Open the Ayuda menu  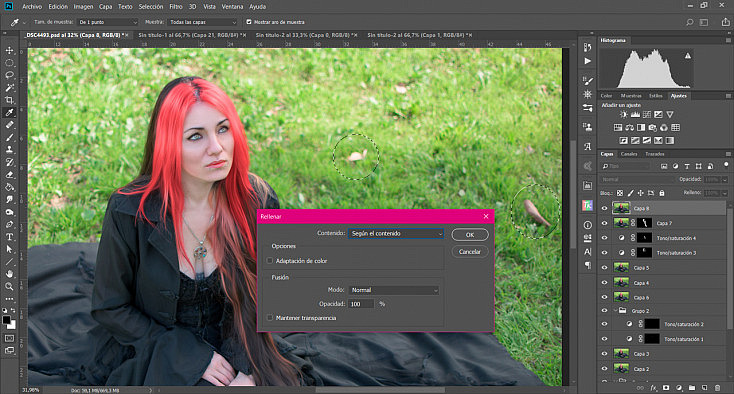[257, 7]
